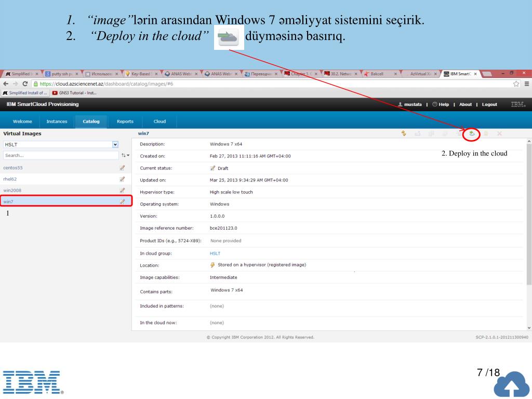Image resolution: width=532 pixels, height=399 pixels.
Task: Click the Logout link
Action: 489,104
